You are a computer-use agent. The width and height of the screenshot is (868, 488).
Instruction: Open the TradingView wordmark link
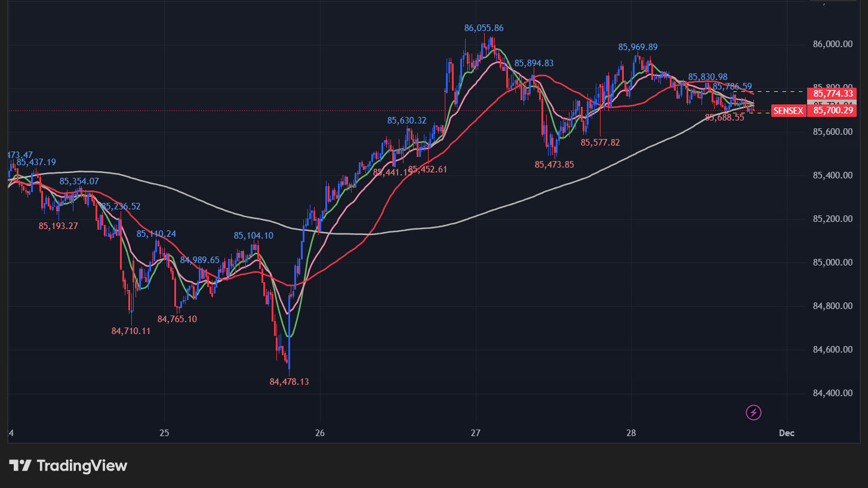[x=82, y=465]
